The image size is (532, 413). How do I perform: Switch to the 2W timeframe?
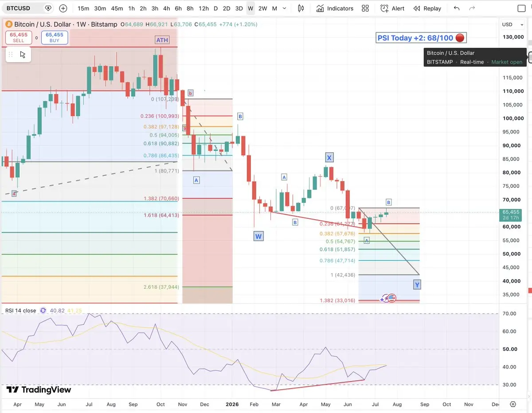[x=263, y=8]
